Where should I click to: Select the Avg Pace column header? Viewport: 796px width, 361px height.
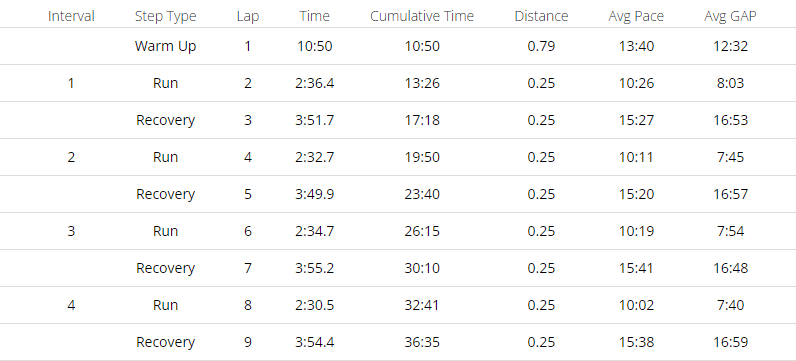click(x=637, y=16)
